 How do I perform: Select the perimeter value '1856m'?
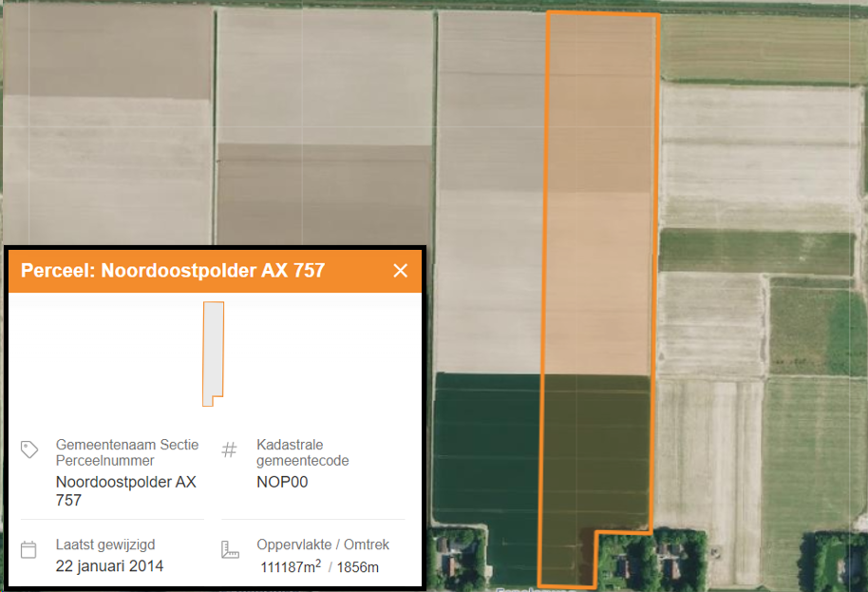[x=358, y=567]
